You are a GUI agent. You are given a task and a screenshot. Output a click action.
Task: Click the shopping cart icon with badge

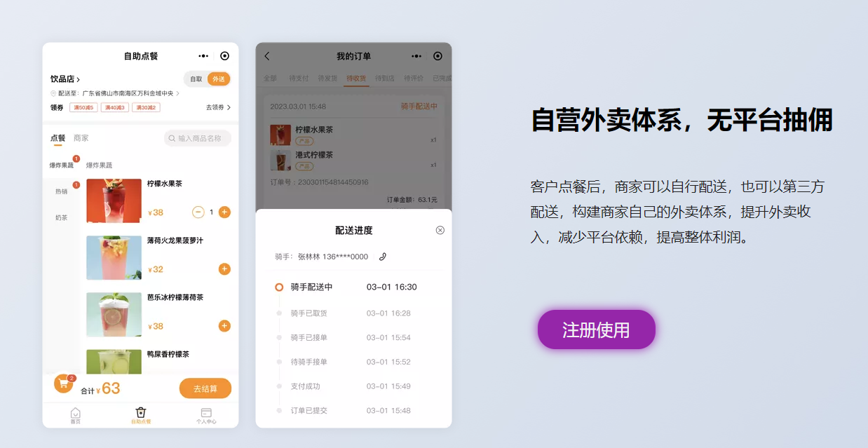64,383
